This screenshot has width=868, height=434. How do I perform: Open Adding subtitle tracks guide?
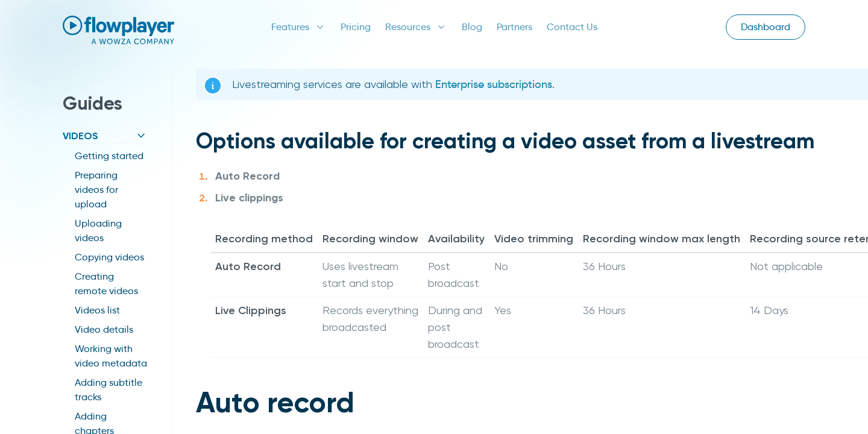(x=108, y=390)
